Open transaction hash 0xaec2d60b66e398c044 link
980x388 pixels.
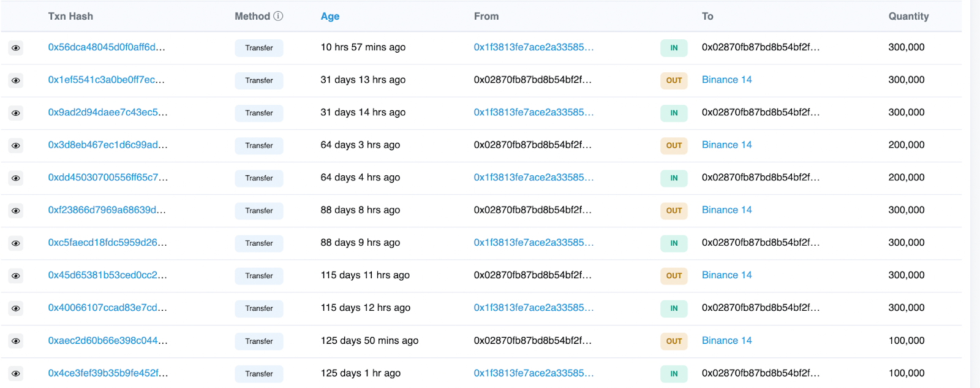108,341
